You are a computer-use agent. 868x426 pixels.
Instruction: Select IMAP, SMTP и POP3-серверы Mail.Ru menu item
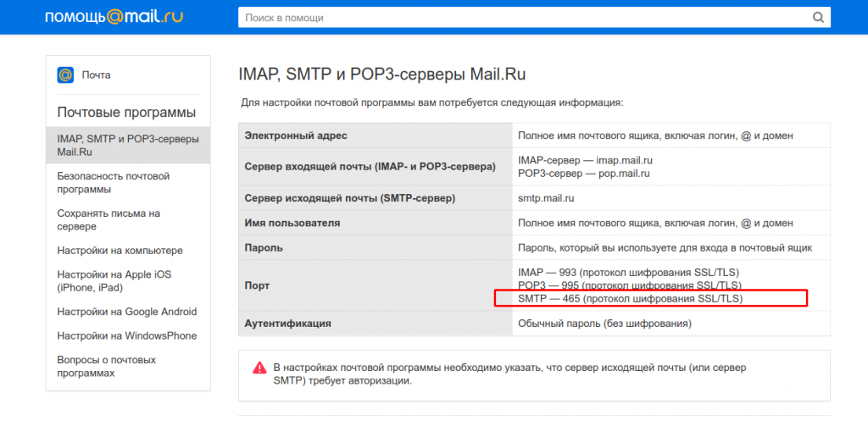point(128,145)
